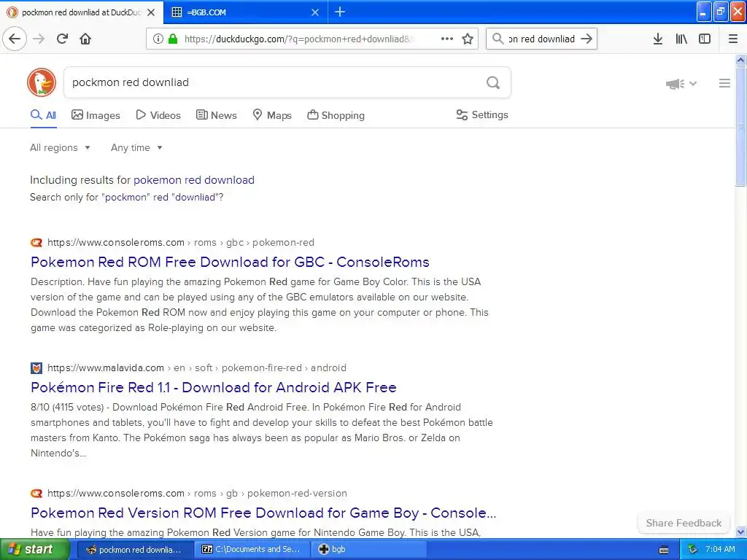
Task: Click the scrollbar up arrow
Action: click(740, 60)
